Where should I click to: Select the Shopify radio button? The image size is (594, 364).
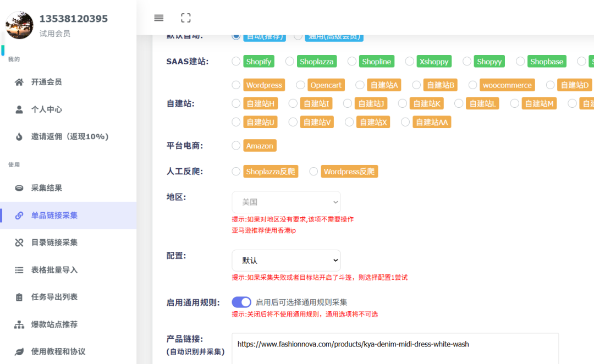tap(235, 61)
